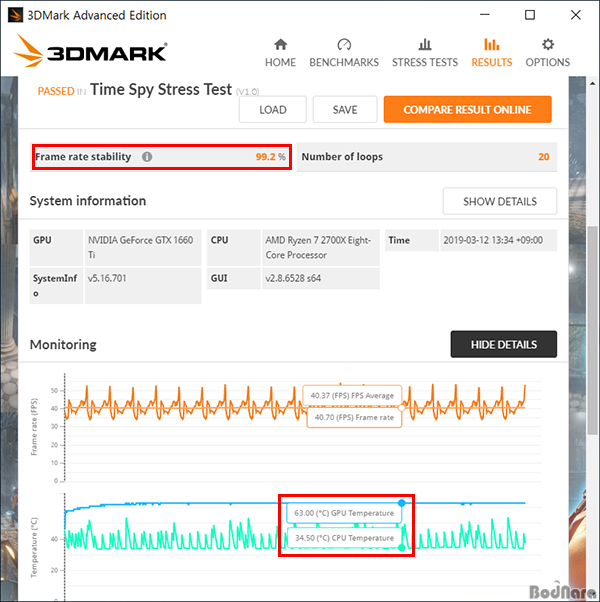Image resolution: width=600 pixels, height=602 pixels.
Task: Click SHOW DETAILS for System information
Action: coord(499,201)
